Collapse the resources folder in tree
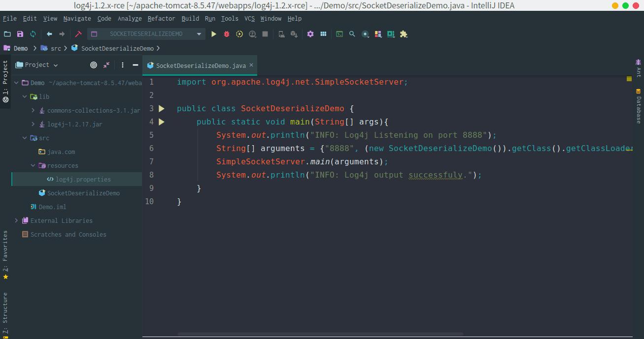Screen dimensions: 644x339 (33, 166)
